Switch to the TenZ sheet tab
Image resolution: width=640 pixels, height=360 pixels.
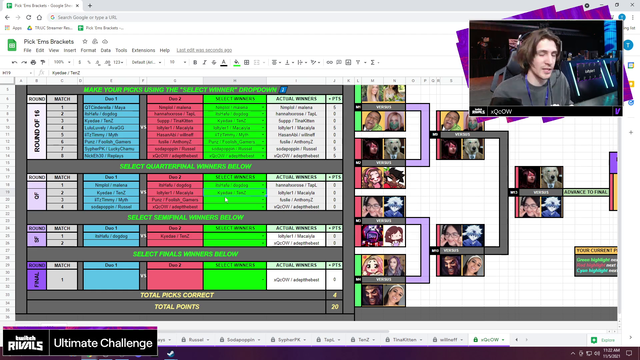pyautogui.click(x=363, y=340)
